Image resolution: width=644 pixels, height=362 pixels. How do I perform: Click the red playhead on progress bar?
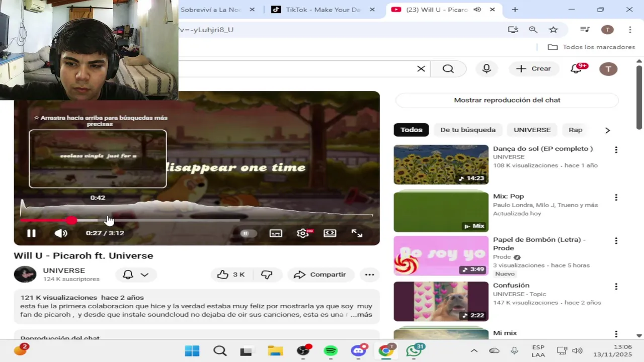point(71,220)
